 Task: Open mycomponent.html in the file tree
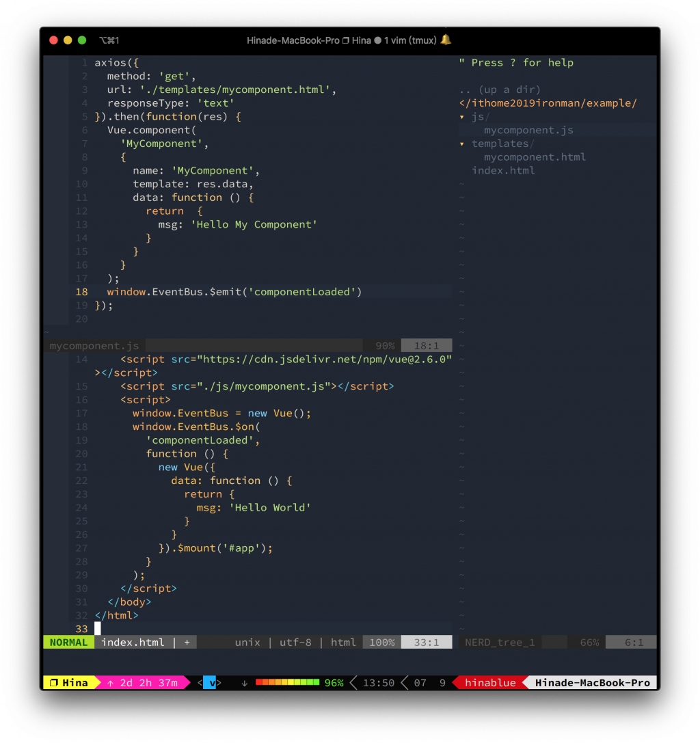pyautogui.click(x=535, y=157)
